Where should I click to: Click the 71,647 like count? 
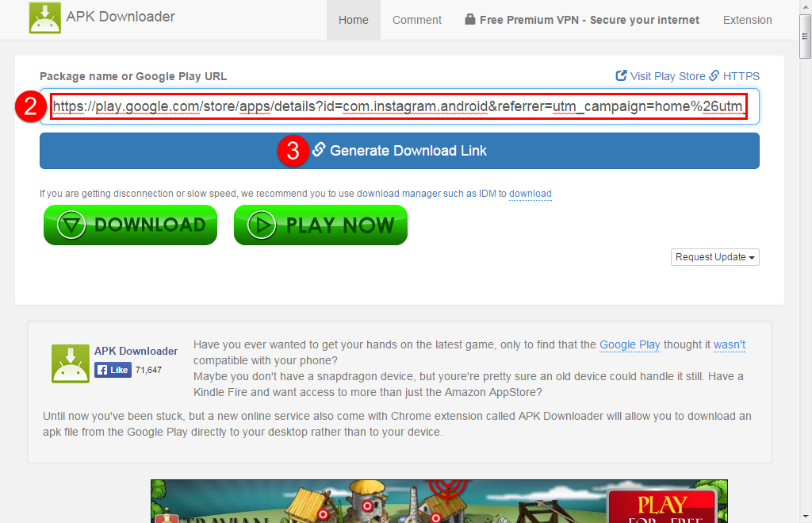pos(148,370)
